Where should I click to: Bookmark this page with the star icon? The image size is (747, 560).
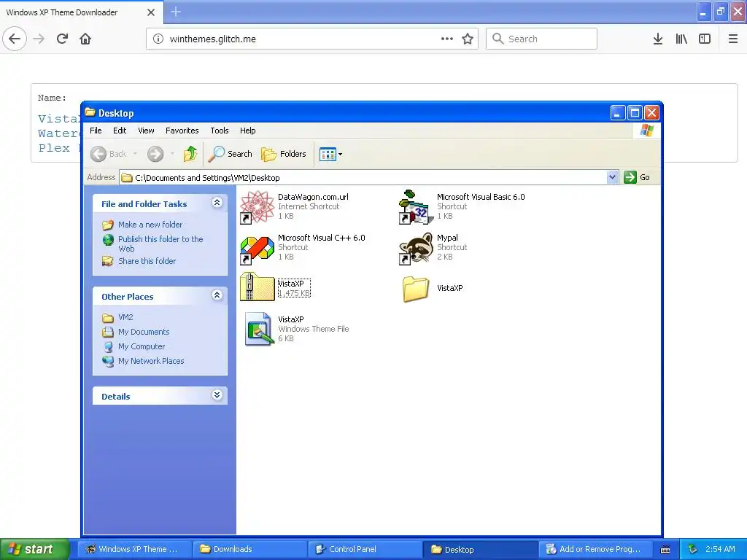click(x=468, y=39)
